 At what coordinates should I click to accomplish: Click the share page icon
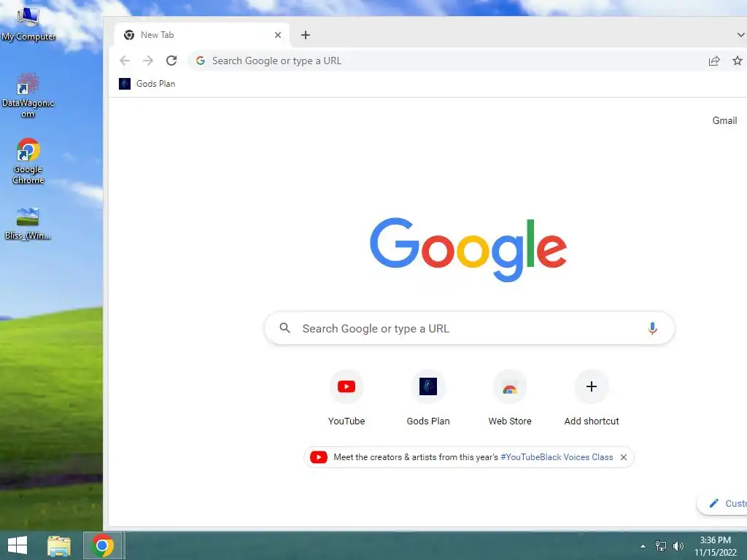pyautogui.click(x=713, y=61)
